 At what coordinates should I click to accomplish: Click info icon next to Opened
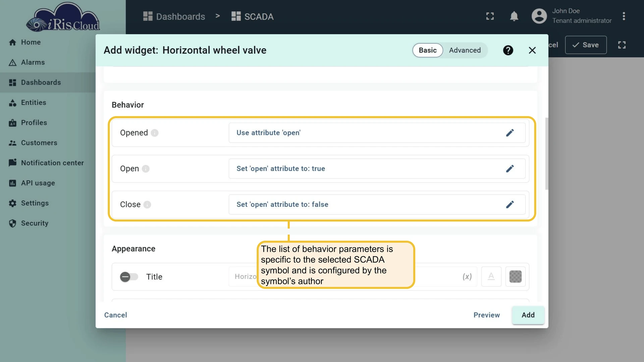click(x=155, y=133)
